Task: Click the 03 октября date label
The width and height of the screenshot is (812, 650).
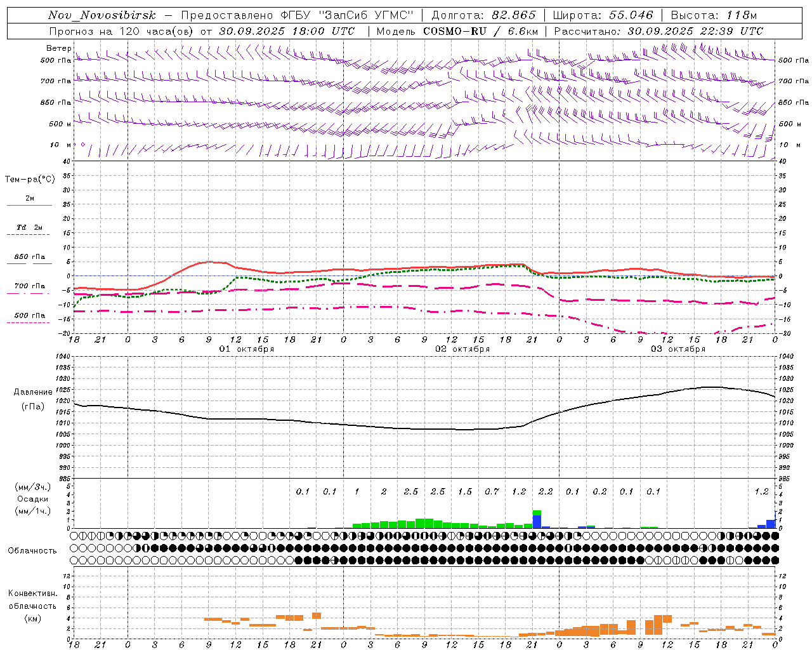Action: point(678,349)
